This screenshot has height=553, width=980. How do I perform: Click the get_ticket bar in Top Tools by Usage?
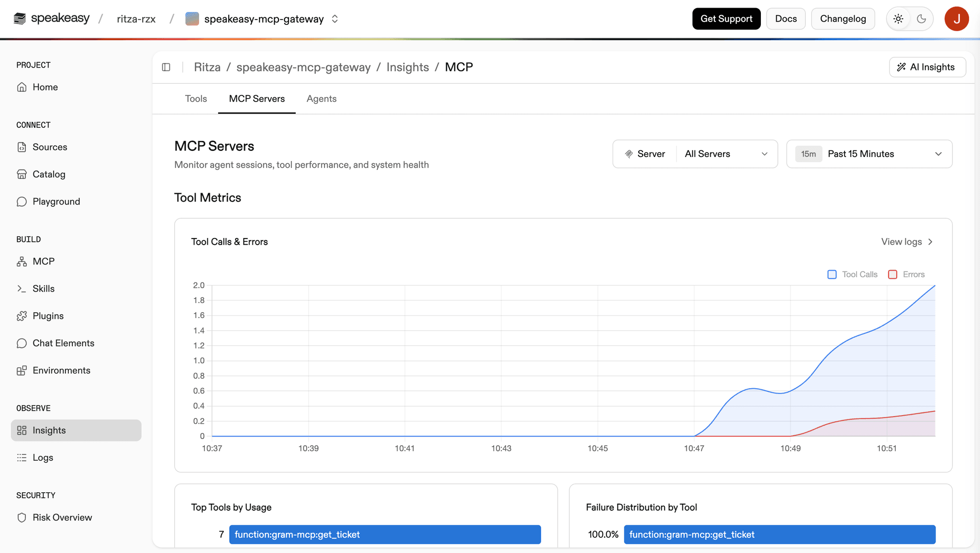tap(385, 534)
